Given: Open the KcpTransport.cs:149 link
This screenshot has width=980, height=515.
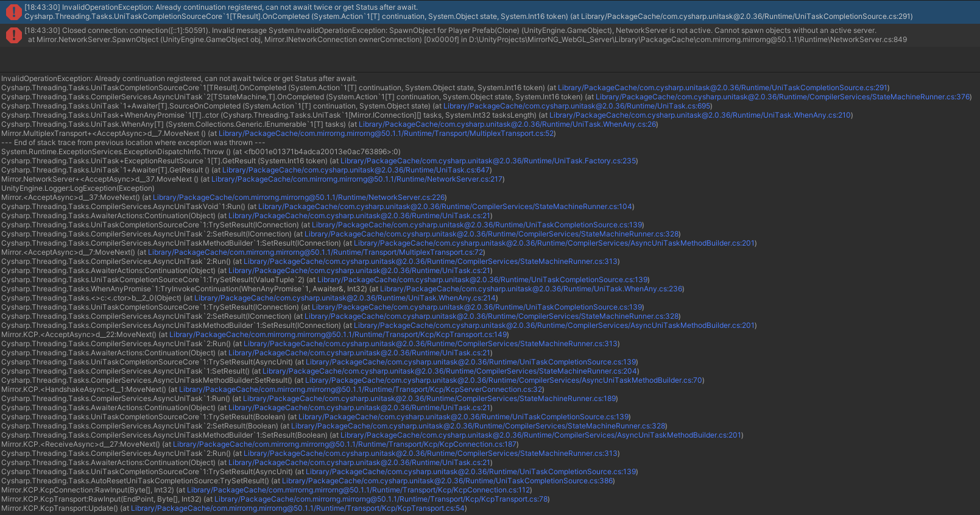Looking at the screenshot, I should coord(338,335).
